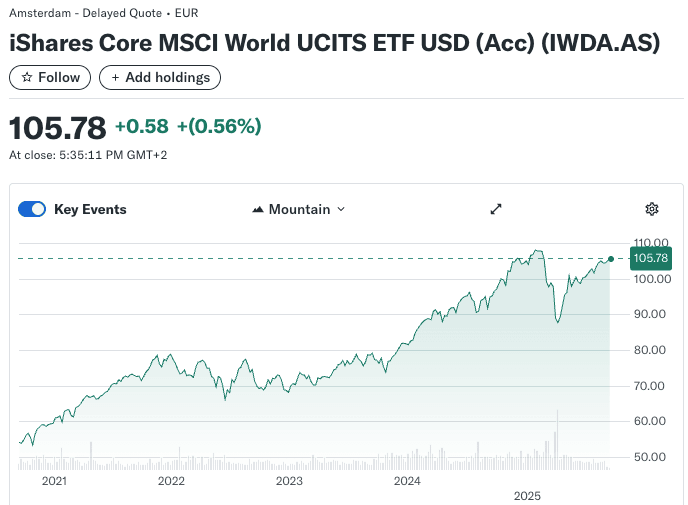Toggle the Key Events switch
Viewport: 688px width, 505px height.
point(32,209)
